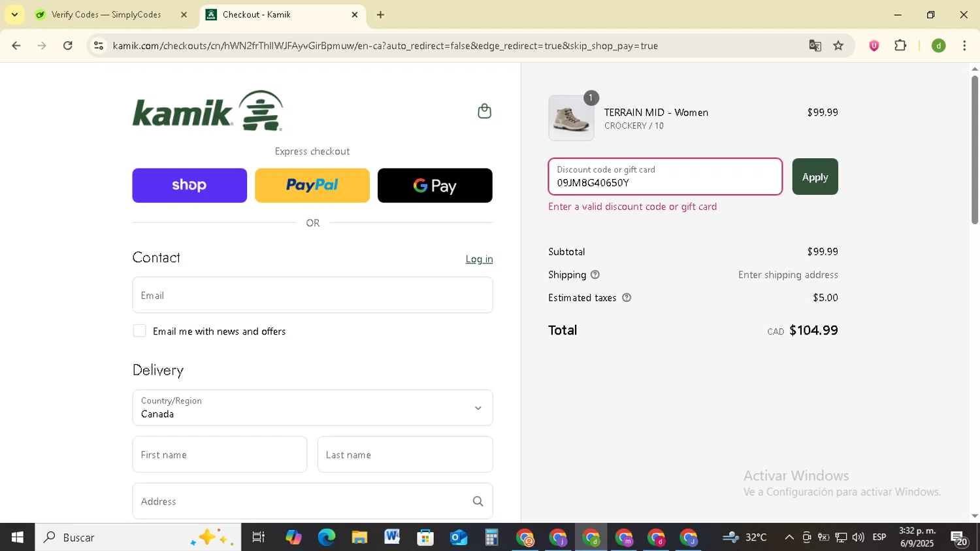Open Calculator from taskbar
Image resolution: width=980 pixels, height=551 pixels.
tap(491, 537)
